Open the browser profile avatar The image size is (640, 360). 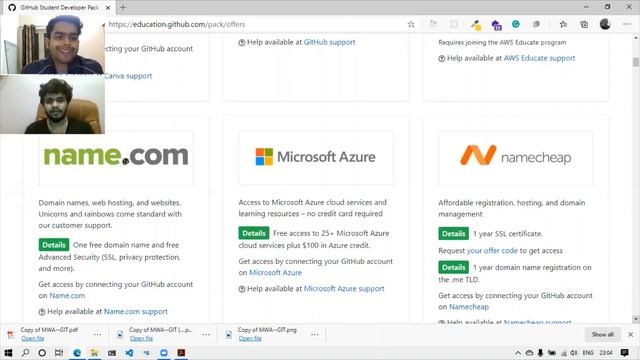click(x=605, y=24)
